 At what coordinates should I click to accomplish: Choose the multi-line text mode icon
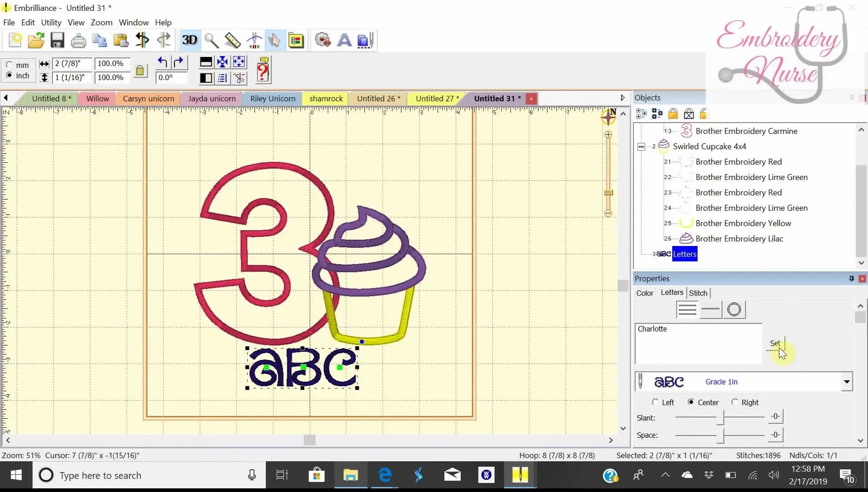[687, 310]
